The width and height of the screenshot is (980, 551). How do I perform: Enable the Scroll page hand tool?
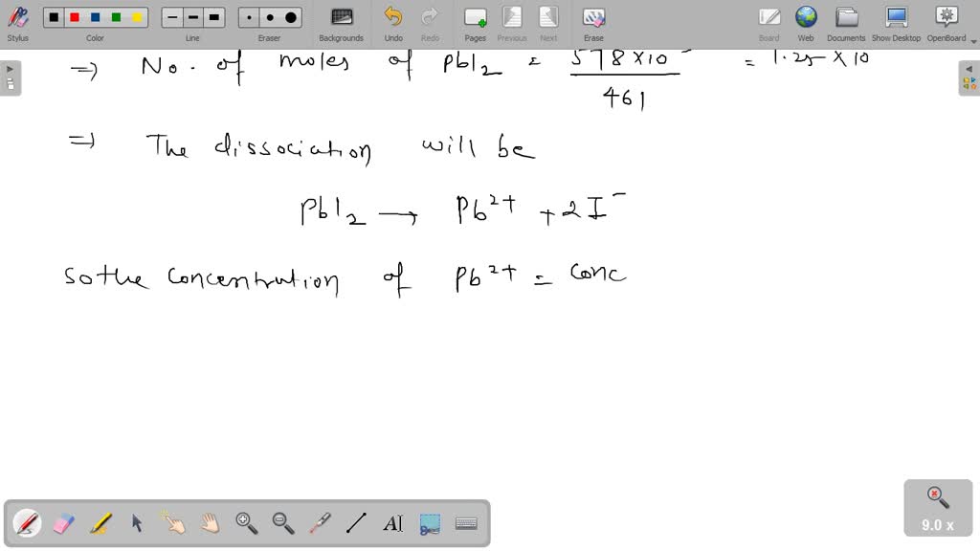[210, 523]
